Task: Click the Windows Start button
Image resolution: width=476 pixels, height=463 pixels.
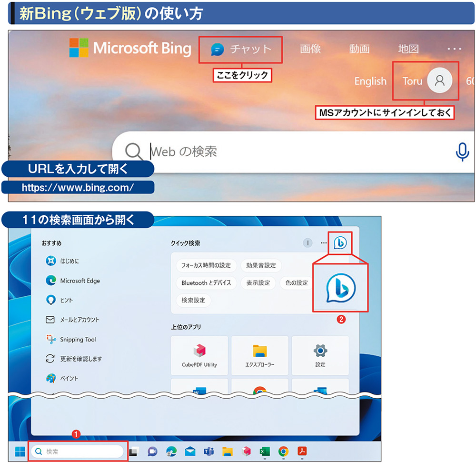Action: (x=20, y=451)
